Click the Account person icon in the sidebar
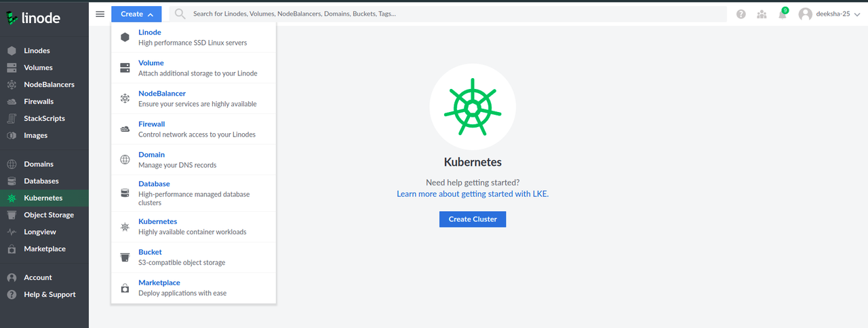This screenshot has width=868, height=328. [x=12, y=278]
